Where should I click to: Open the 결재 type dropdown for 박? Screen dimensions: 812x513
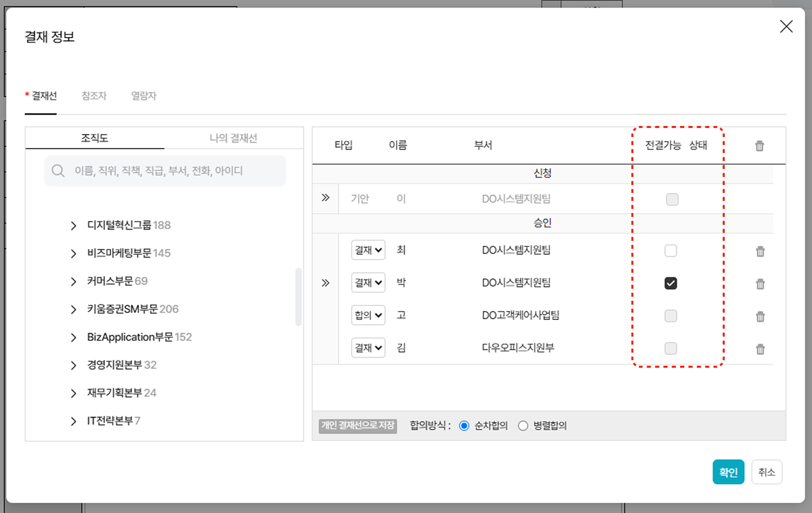[x=368, y=282]
